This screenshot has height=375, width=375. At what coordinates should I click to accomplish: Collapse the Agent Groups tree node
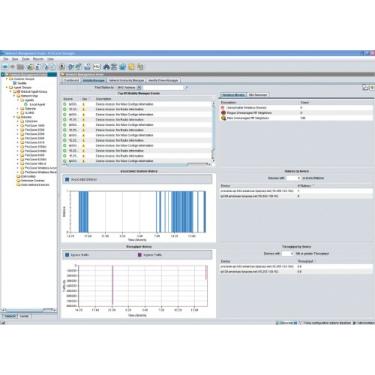tap(7, 87)
